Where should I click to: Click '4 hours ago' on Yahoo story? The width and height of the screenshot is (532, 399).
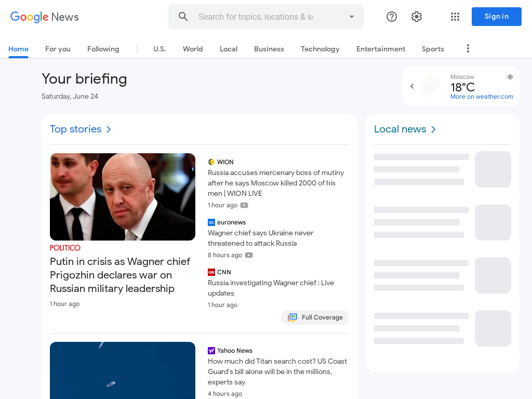coord(225,394)
